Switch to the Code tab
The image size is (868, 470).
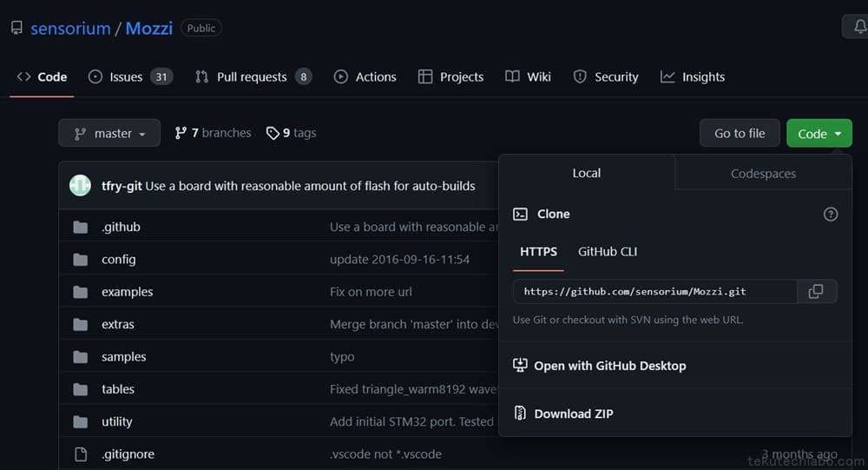click(x=42, y=77)
